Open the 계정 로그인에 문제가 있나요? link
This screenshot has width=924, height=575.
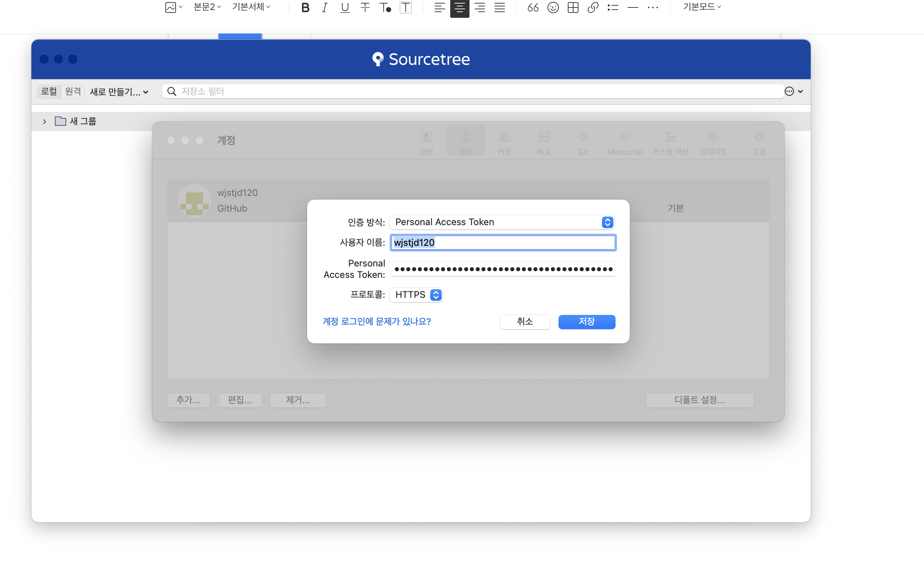click(x=377, y=322)
